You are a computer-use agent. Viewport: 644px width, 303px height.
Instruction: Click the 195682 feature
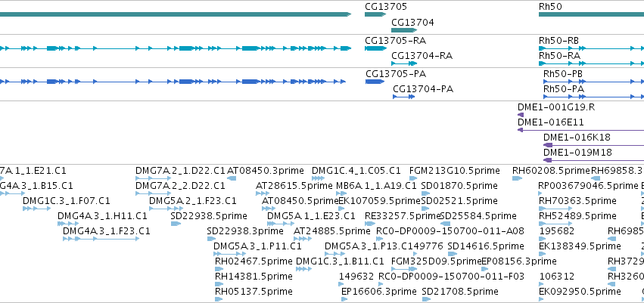pyautogui.click(x=541, y=239)
